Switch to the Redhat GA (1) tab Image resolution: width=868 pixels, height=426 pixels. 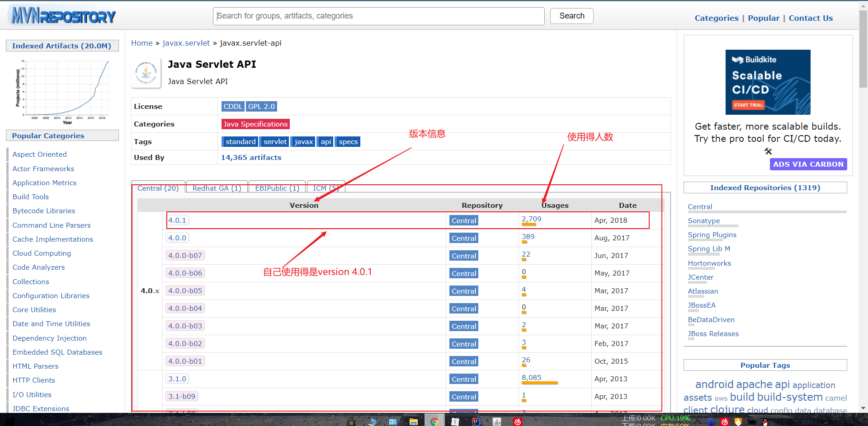[x=217, y=188]
